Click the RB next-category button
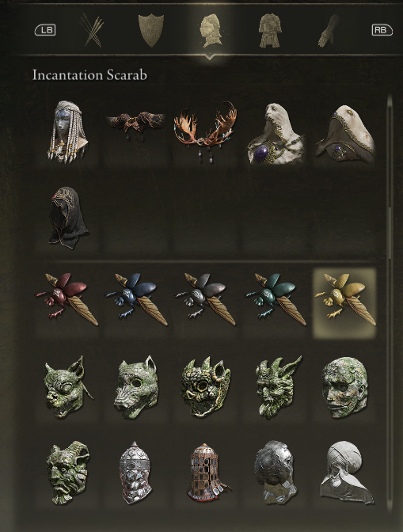 coord(382,30)
